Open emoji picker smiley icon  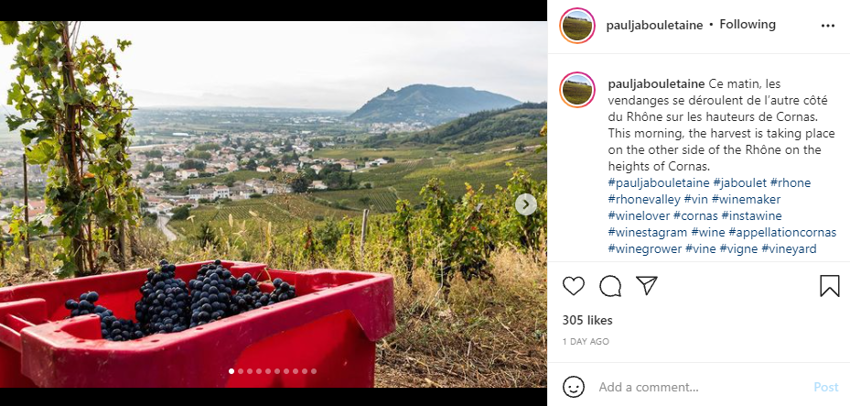573,387
